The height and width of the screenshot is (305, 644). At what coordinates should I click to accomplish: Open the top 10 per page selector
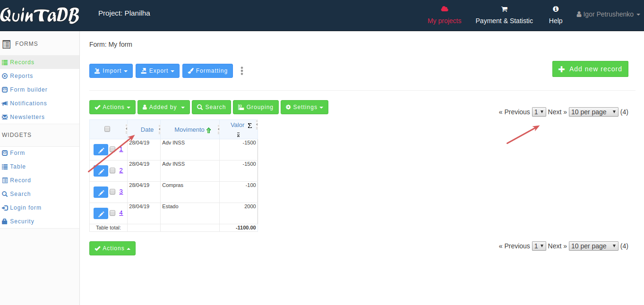pyautogui.click(x=593, y=112)
